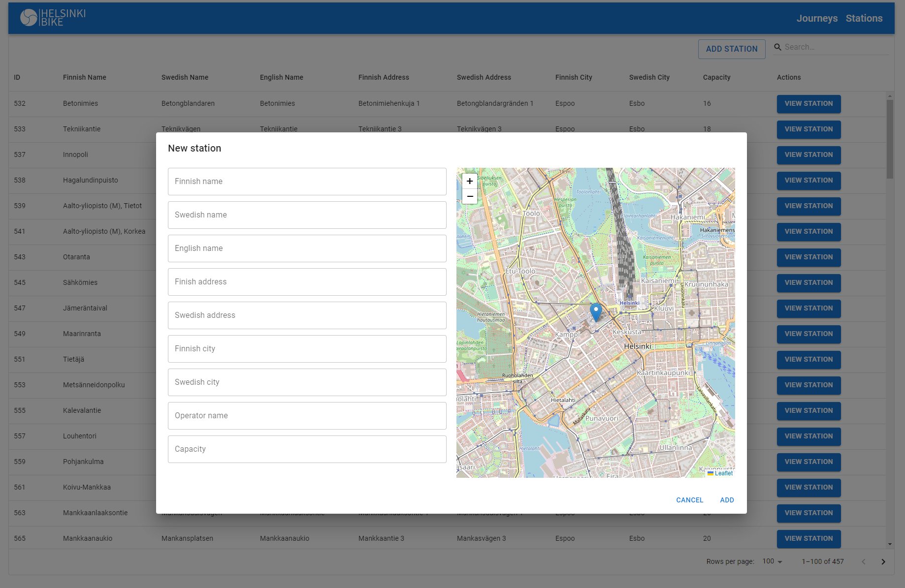Click the Finnish name input field
This screenshot has height=588, width=905.
click(307, 181)
